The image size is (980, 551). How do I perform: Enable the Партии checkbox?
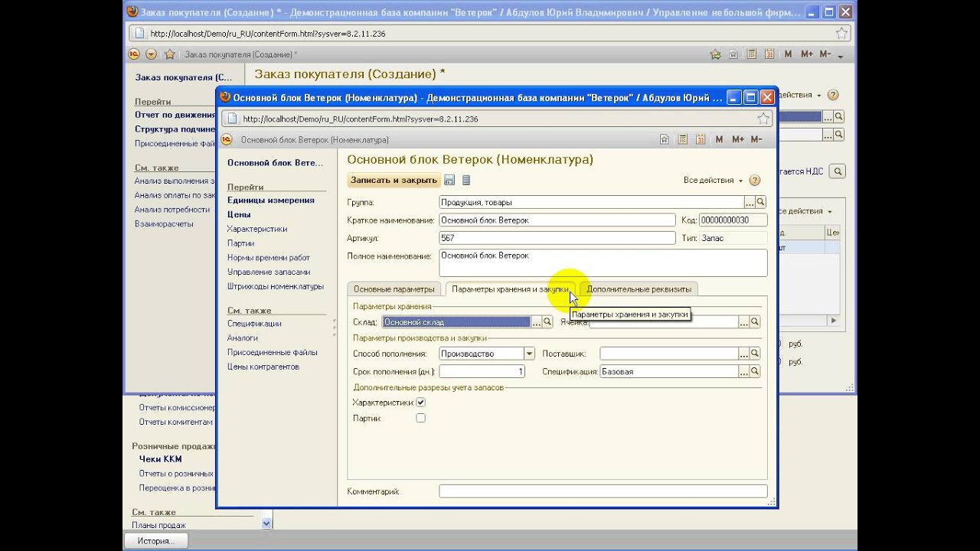click(420, 418)
